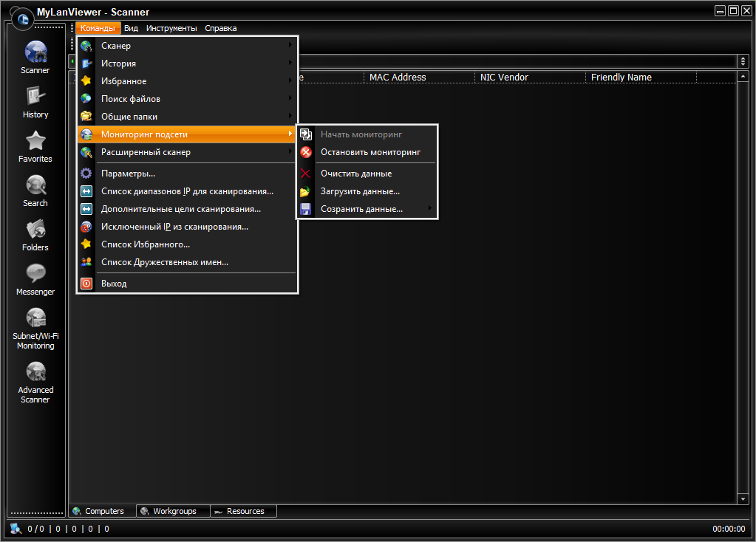This screenshot has height=542, width=756.
Task: Click the MyLanViewer application logo icon
Action: (22, 19)
